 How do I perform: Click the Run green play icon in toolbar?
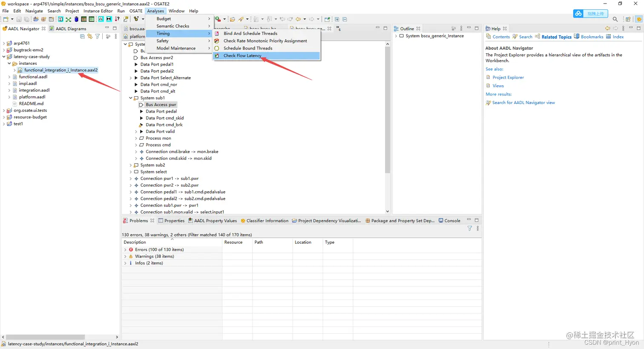218,19
